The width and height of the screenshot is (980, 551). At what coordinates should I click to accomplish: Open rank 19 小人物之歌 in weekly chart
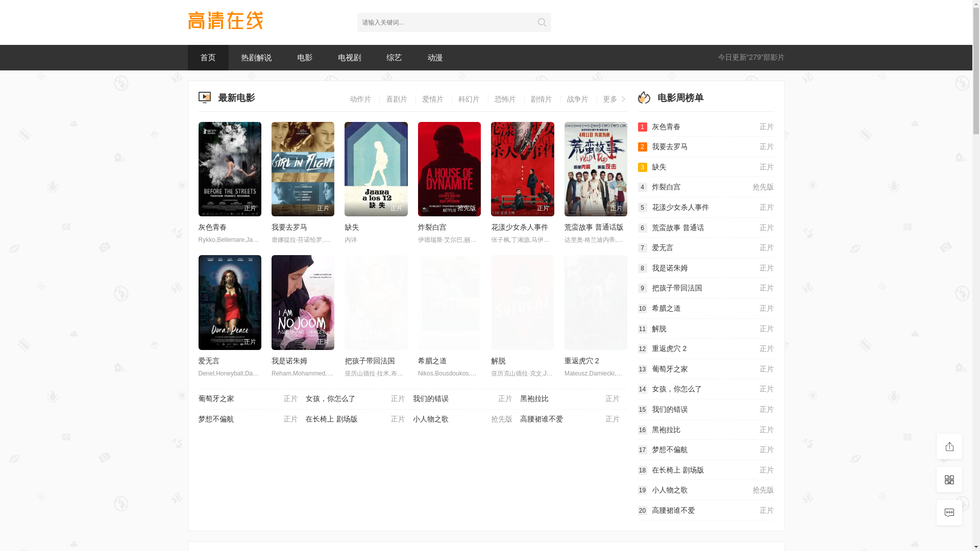pos(706,490)
